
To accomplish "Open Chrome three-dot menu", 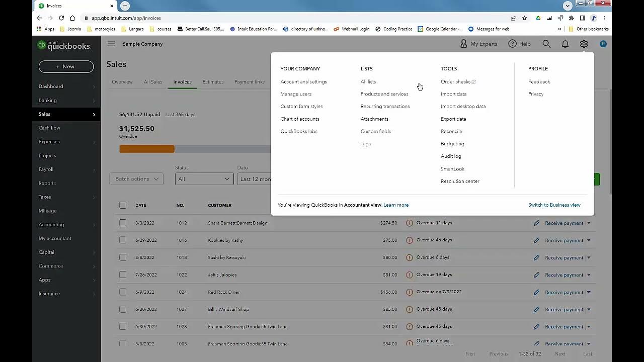I will click(605, 18).
